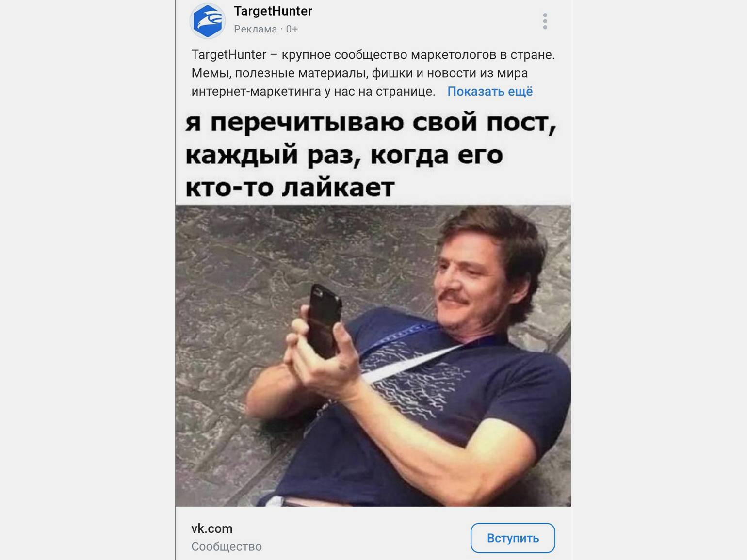The width and height of the screenshot is (747, 560).
Task: Click the caption line каждый раз, когда его
Action: pyautogui.click(x=344, y=156)
